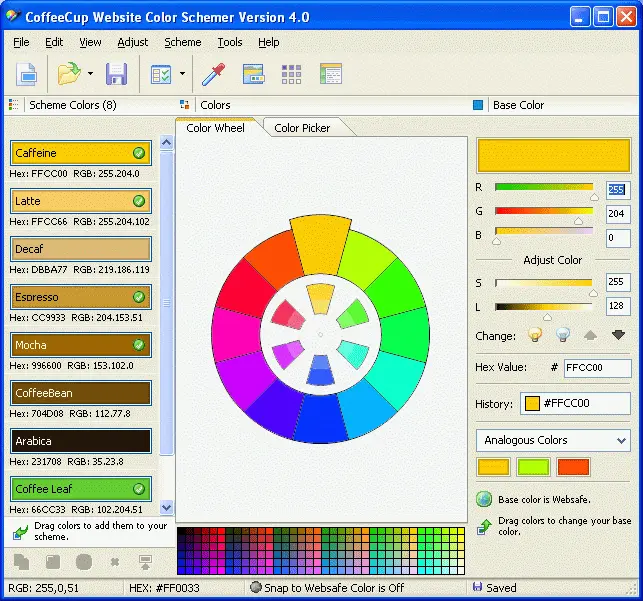The width and height of the screenshot is (643, 601).
Task: Open scheme with the folder icon
Action: coord(69,73)
